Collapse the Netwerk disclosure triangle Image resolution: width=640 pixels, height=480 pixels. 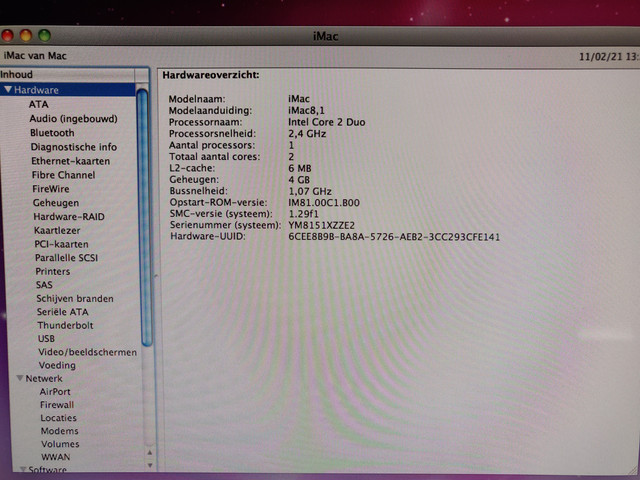click(x=19, y=378)
